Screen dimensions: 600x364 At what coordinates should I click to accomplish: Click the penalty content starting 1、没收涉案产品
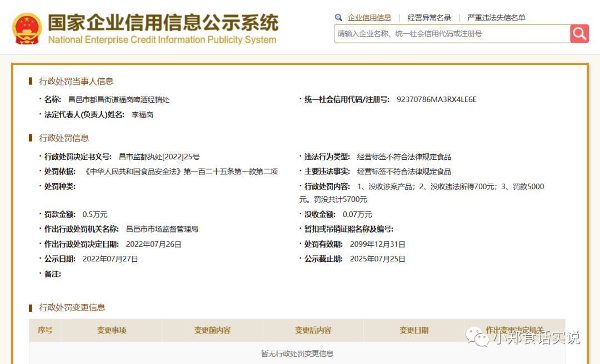pyautogui.click(x=422, y=193)
